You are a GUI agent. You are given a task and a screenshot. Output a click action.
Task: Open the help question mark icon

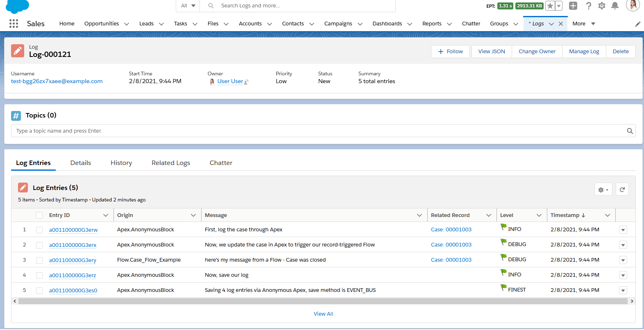588,6
